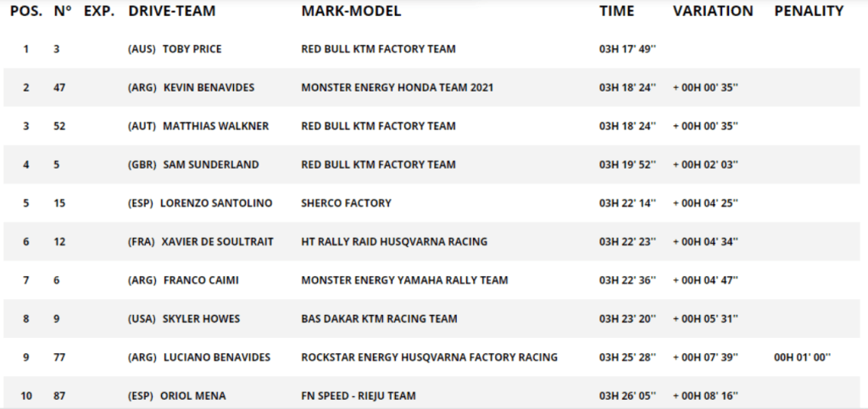
Task: Click the POS. column header
Action: (26, 11)
